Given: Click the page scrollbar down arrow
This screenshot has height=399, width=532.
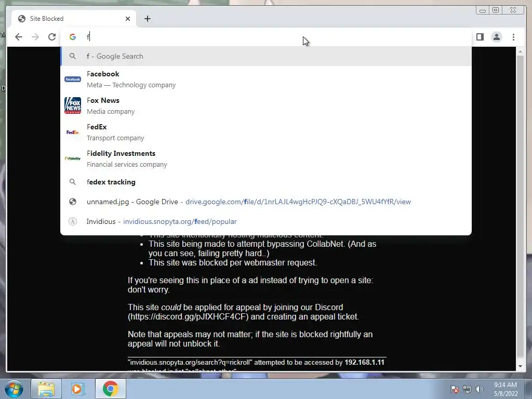Looking at the screenshot, I should 520,366.
